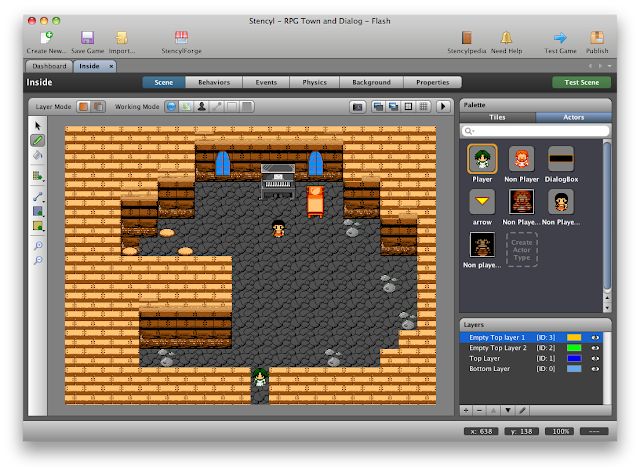640x473 pixels.
Task: Add a new layer with plus button
Action: [x=466, y=411]
